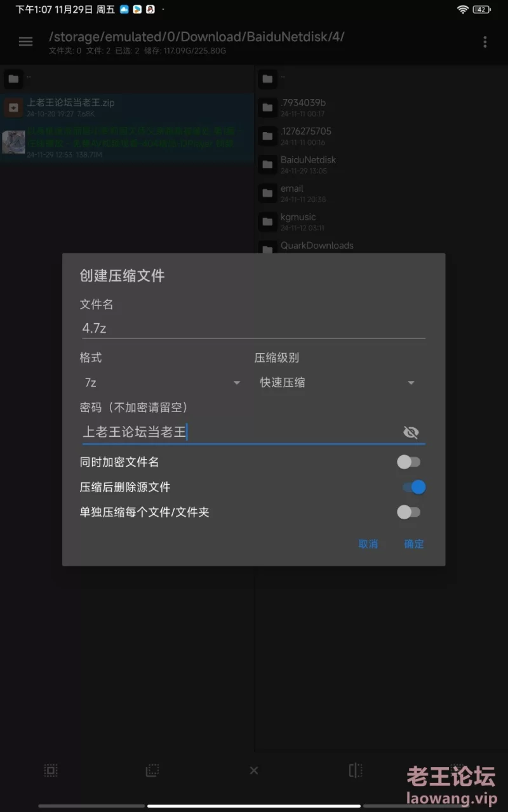Show password with the eye icon
The width and height of the screenshot is (508, 812).
point(411,432)
